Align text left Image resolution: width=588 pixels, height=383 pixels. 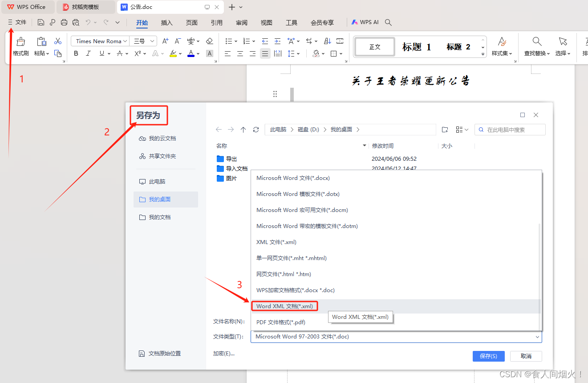(x=228, y=53)
